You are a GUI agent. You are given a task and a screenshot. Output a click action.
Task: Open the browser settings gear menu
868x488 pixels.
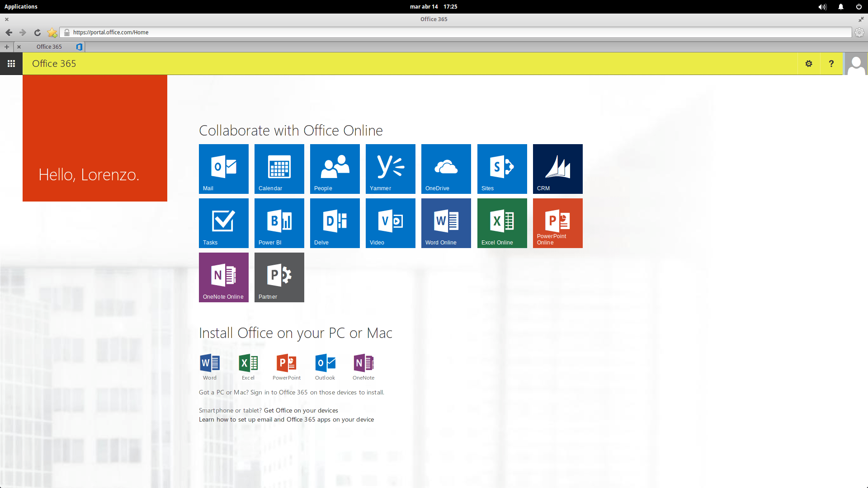[859, 33]
